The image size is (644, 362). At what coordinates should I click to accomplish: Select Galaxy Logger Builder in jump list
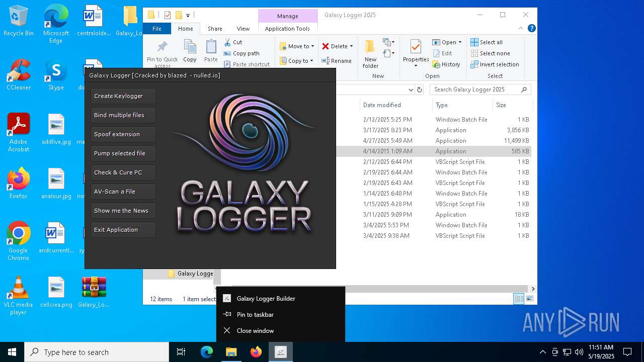click(281, 298)
